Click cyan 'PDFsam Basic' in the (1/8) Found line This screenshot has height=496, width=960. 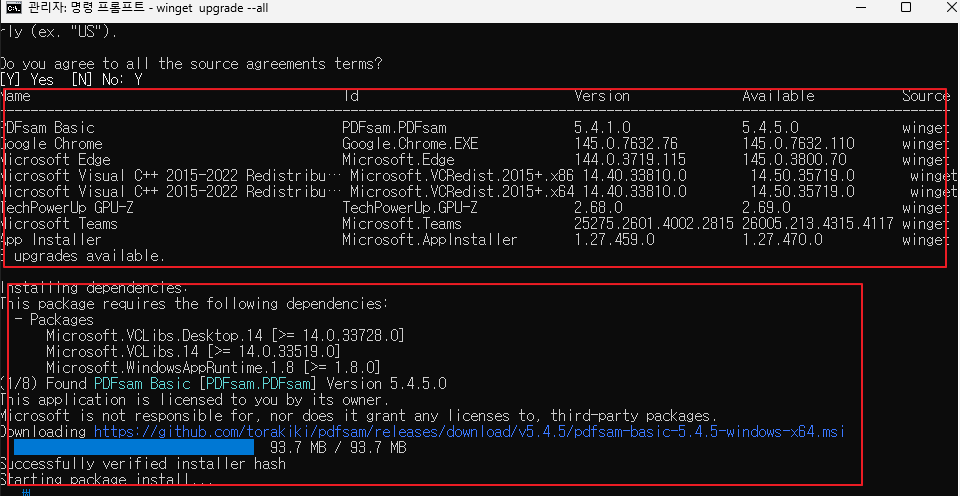143,384
